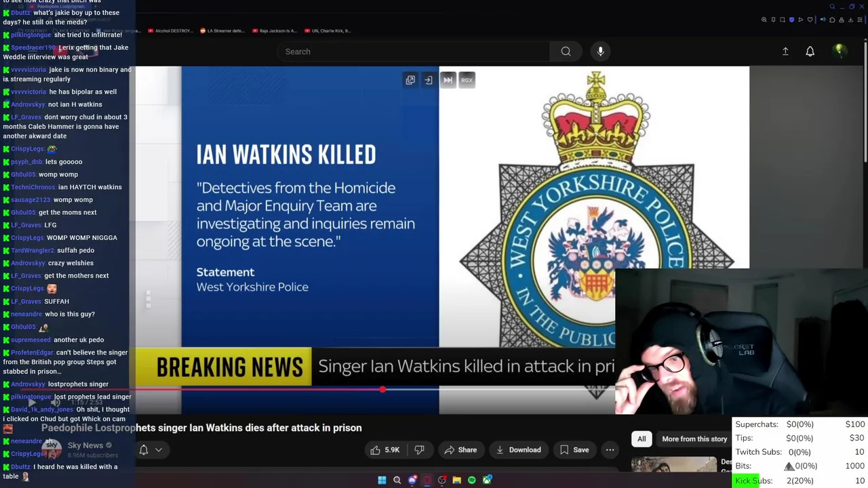Click the Sky News channel avatar
This screenshot has width=868, height=488.
coord(52,449)
